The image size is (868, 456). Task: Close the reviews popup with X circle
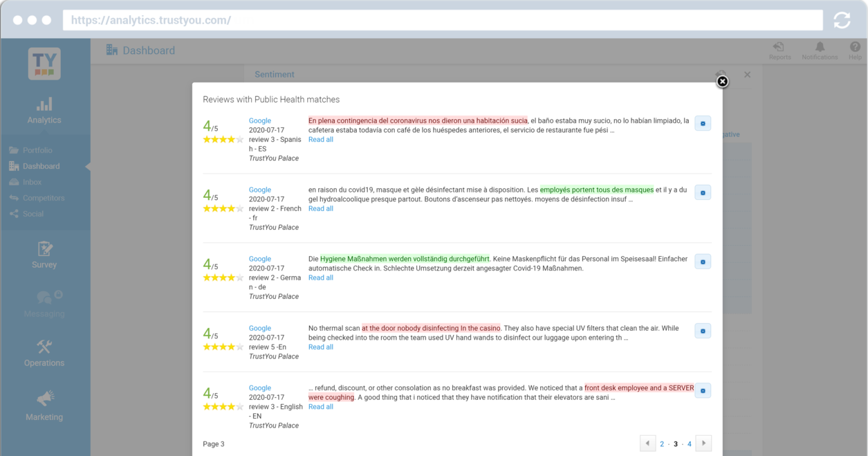coord(722,82)
